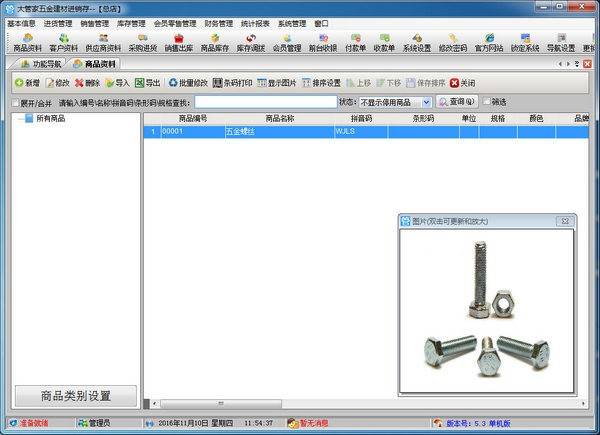Viewport: 600px width, 435px height.
Task: Open 会员管理 member management icon
Action: [289, 42]
